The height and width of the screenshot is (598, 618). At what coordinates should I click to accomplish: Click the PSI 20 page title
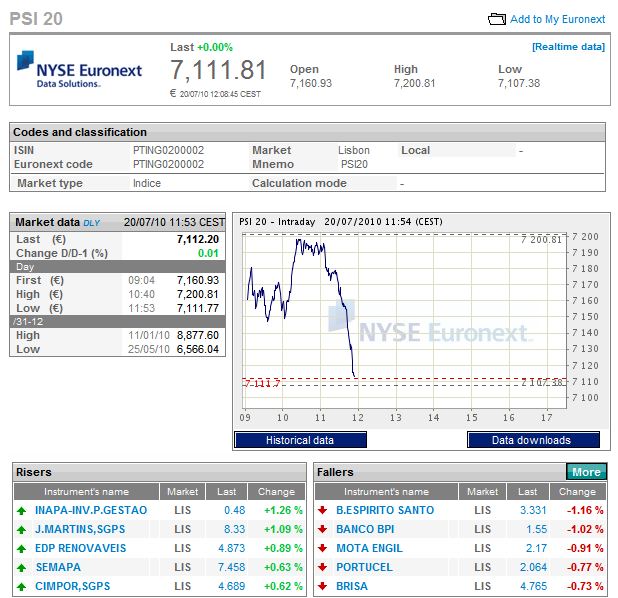[x=36, y=19]
